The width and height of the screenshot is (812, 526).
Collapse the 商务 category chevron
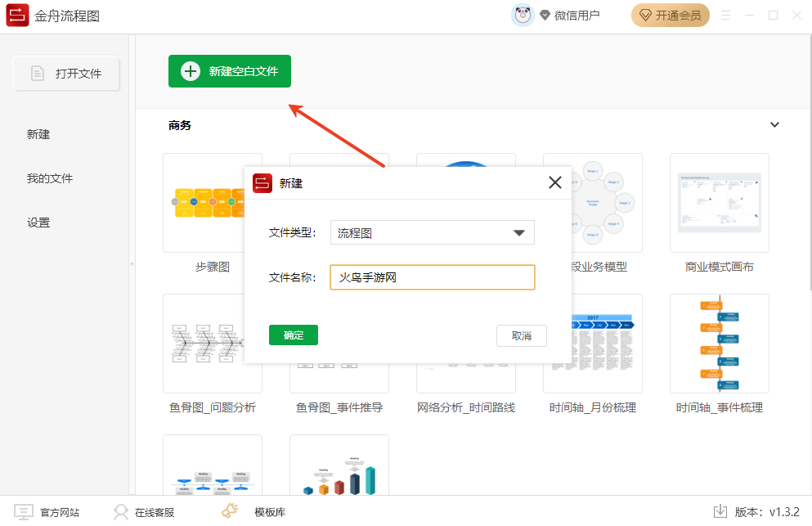[774, 125]
